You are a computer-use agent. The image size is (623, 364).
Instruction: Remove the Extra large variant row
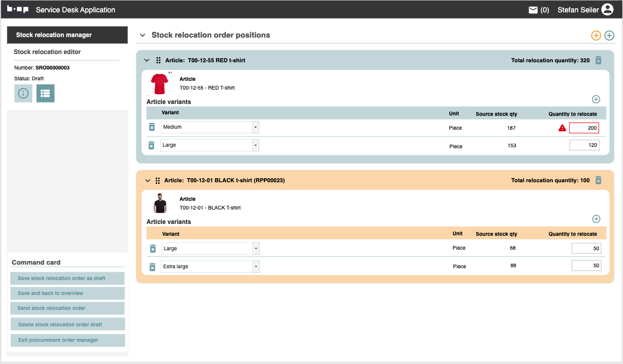click(x=152, y=267)
